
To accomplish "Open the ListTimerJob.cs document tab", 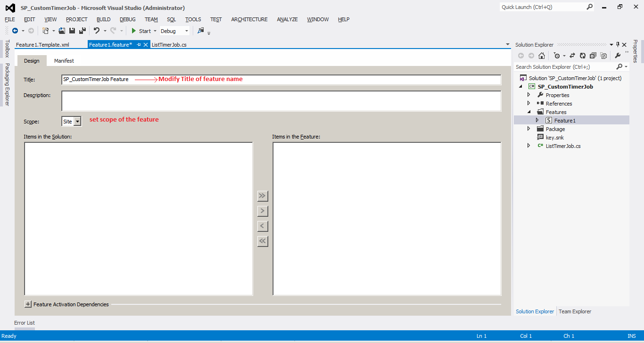I will (169, 45).
